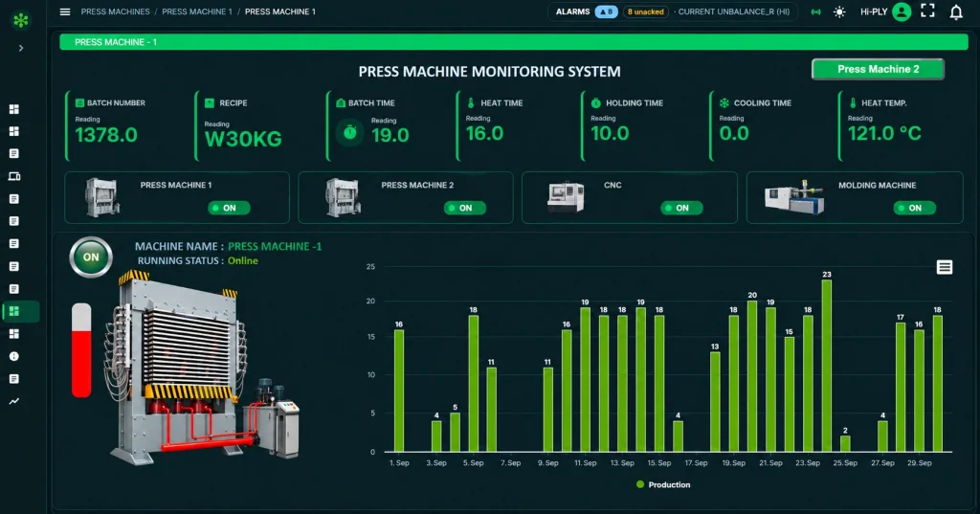This screenshot has height=514, width=980.
Task: Click the Heat Temp. thermometer icon
Action: 853,102
